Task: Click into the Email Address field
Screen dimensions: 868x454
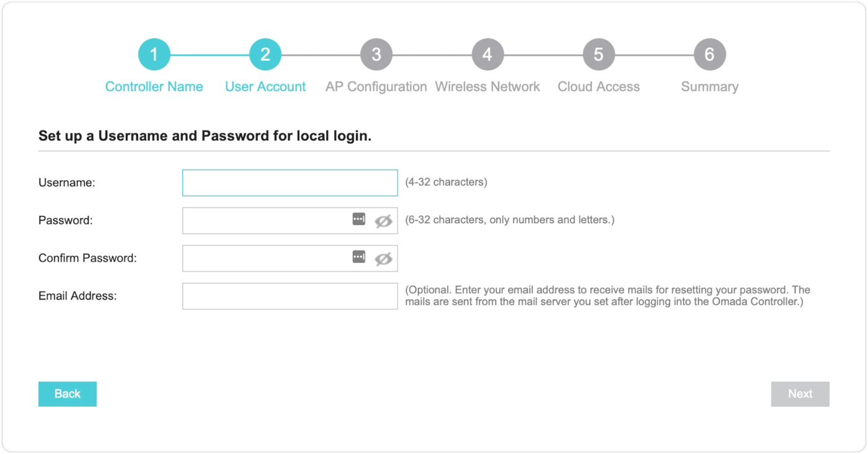Action: (x=290, y=296)
